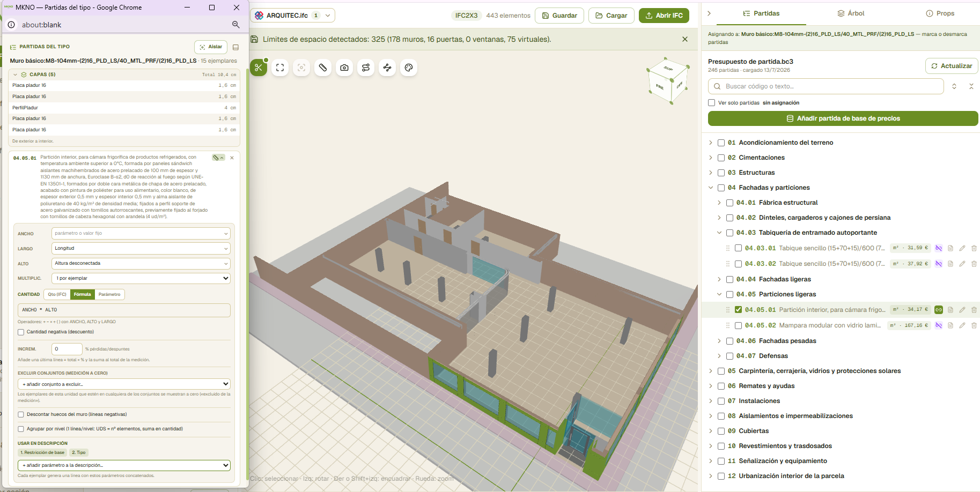Open the route path tool icon
Viewport: 980px width, 492px height.
tap(366, 68)
